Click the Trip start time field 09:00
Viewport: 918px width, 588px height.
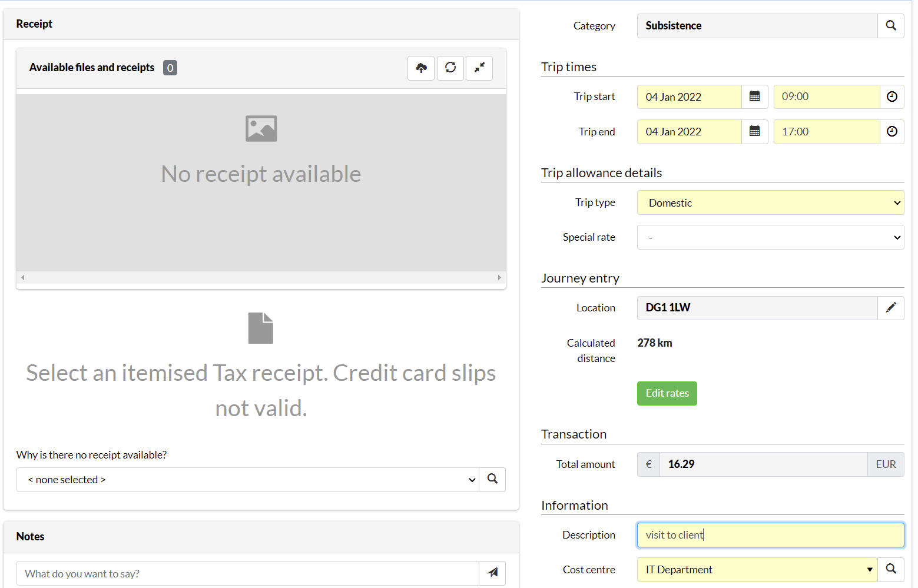click(827, 97)
